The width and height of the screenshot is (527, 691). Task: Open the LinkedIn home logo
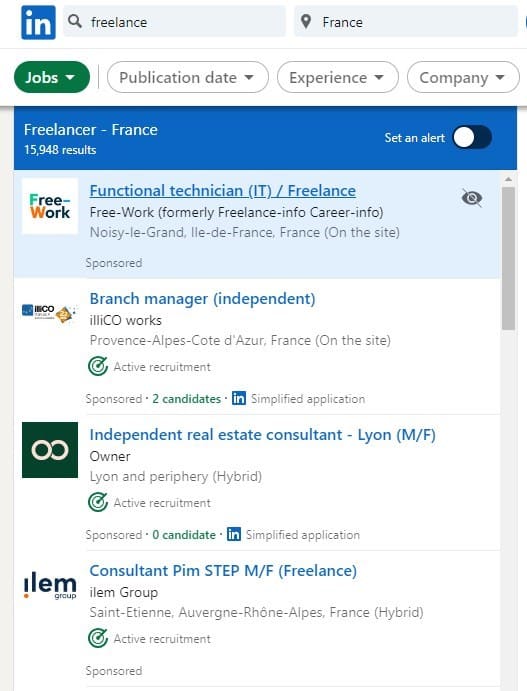coord(38,22)
